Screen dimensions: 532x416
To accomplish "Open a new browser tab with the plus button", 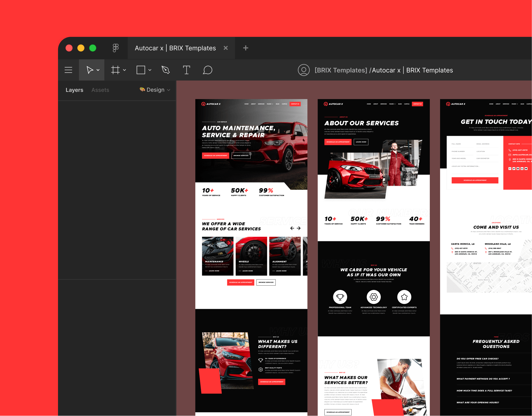I will [245, 48].
